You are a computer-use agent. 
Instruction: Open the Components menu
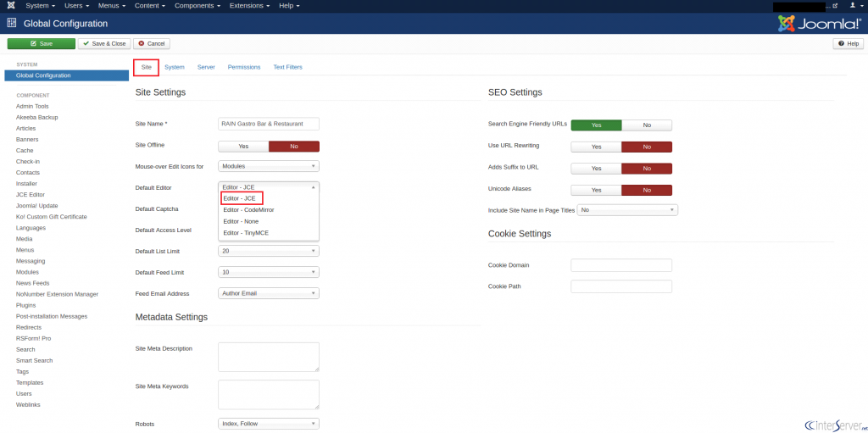[x=198, y=6]
